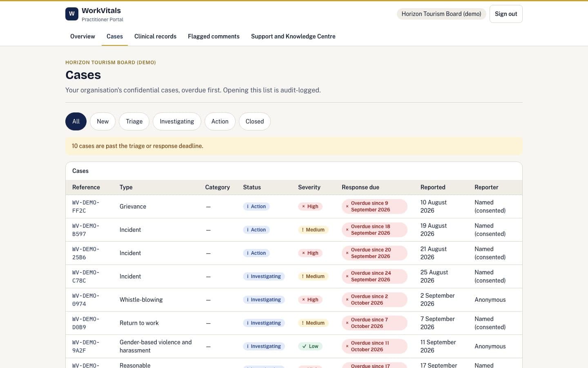Click case reference WV-DEMO-FF2C
This screenshot has width=588, height=368.
[86, 206]
